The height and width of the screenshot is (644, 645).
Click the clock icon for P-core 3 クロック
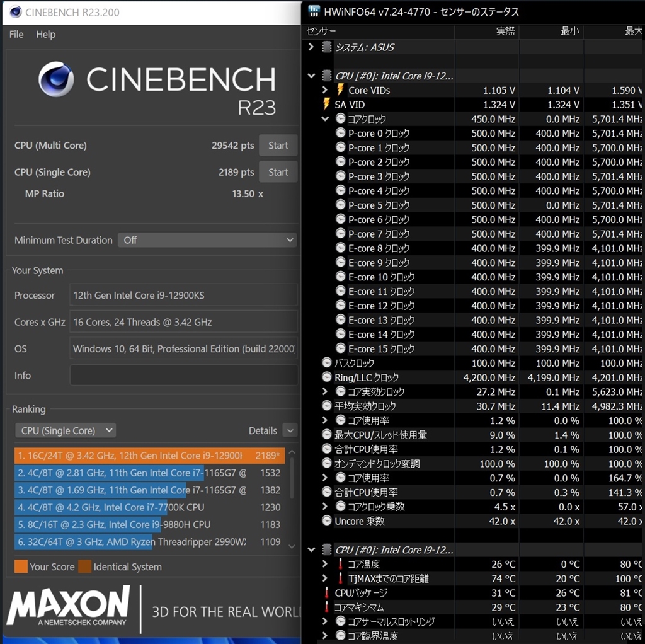click(340, 176)
